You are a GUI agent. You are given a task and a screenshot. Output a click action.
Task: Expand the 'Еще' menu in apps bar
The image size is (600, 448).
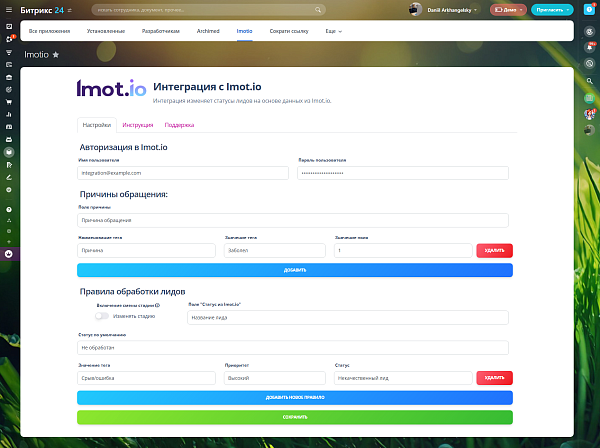click(334, 31)
